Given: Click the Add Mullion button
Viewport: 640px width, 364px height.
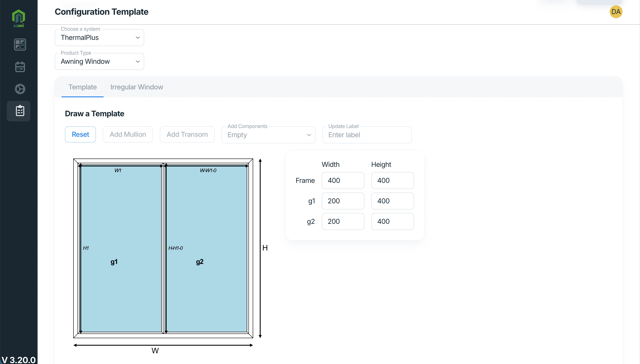Looking at the screenshot, I should tap(128, 134).
